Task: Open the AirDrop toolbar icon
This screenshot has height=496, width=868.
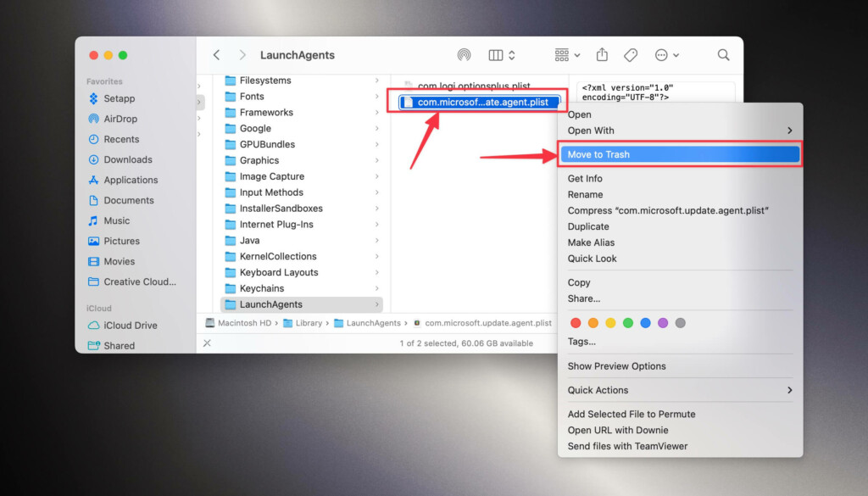Action: point(464,55)
